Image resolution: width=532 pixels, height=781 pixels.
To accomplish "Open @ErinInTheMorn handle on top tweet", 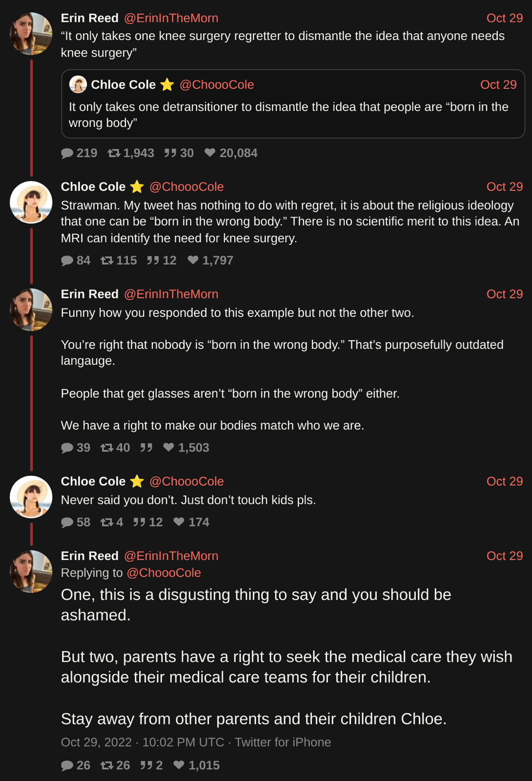I will click(x=171, y=18).
